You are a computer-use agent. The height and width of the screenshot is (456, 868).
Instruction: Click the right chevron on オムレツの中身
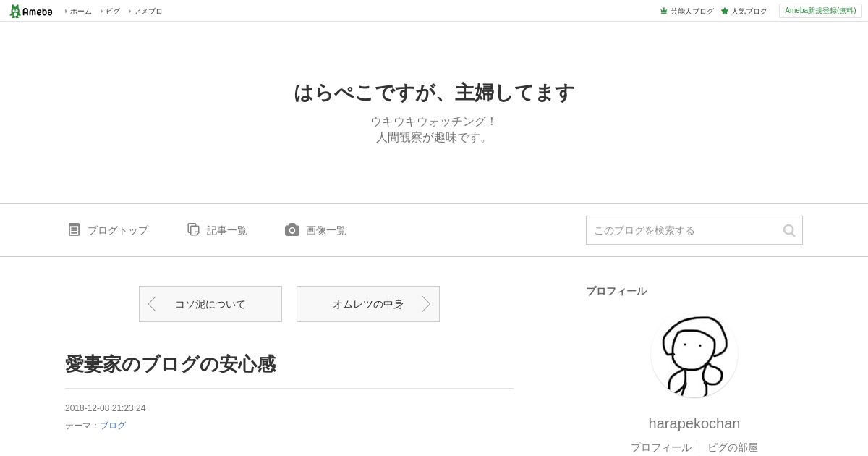coord(426,304)
